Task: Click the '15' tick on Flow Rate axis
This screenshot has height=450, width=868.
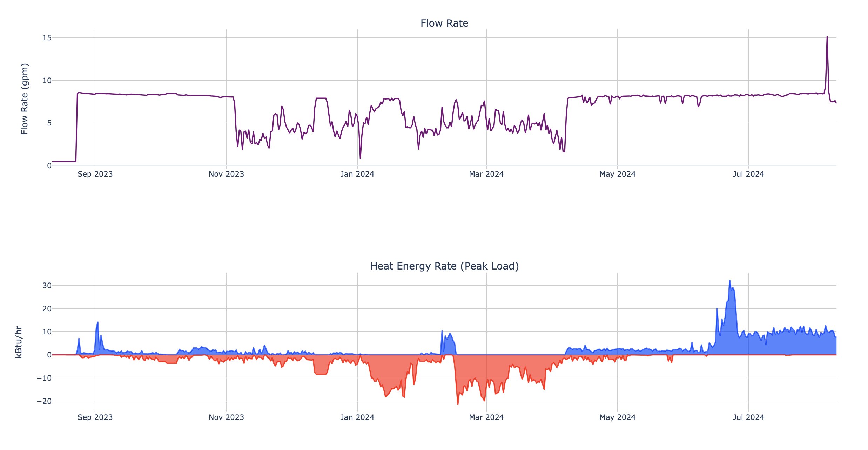Action: click(x=47, y=38)
